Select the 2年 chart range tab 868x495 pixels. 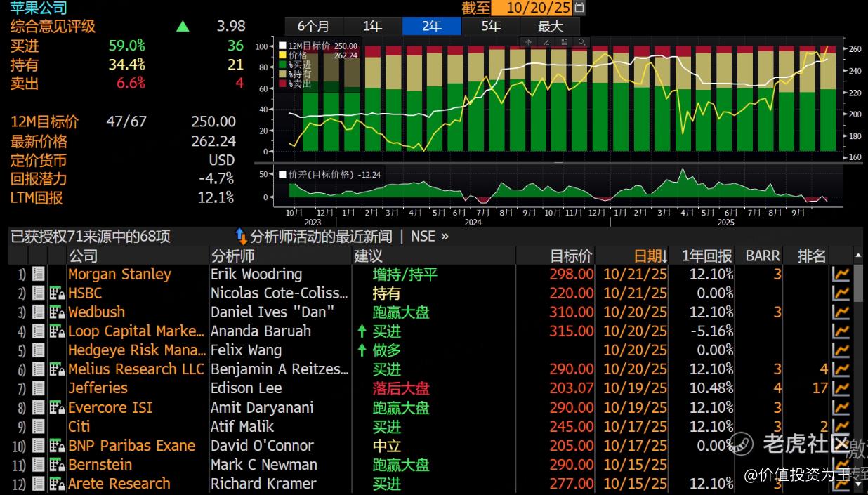[x=431, y=26]
